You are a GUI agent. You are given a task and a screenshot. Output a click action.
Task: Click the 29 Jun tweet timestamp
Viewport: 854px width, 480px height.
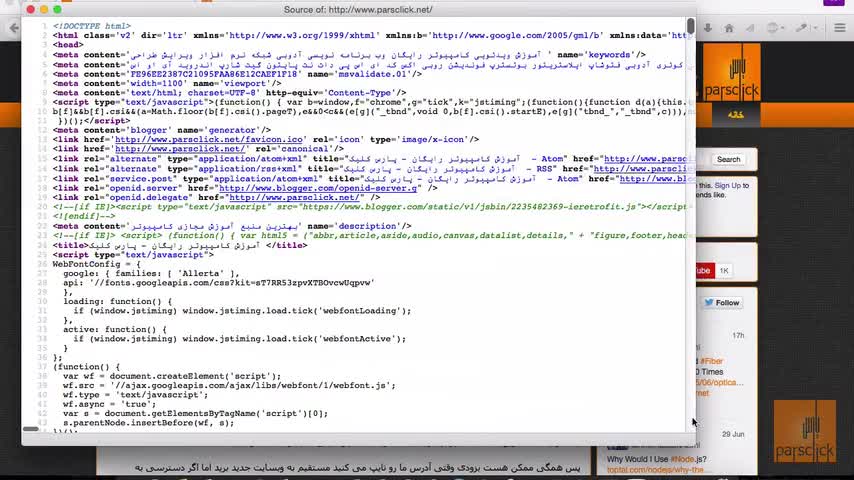[733, 434]
